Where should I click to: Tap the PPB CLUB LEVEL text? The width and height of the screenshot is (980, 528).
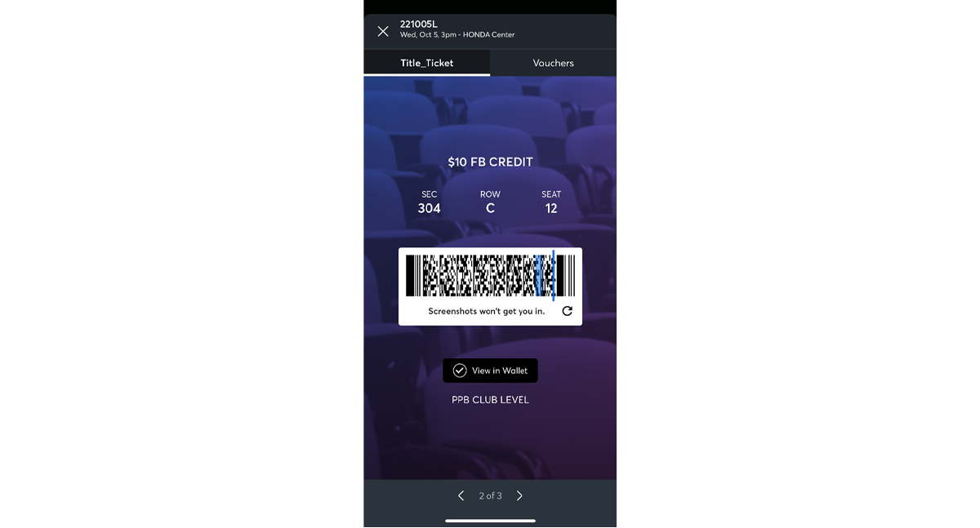[490, 400]
